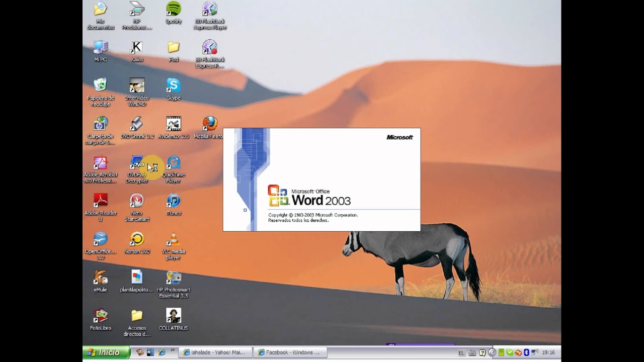Open Mi PC desktop icon
The width and height of the screenshot is (644, 362).
pyautogui.click(x=101, y=51)
